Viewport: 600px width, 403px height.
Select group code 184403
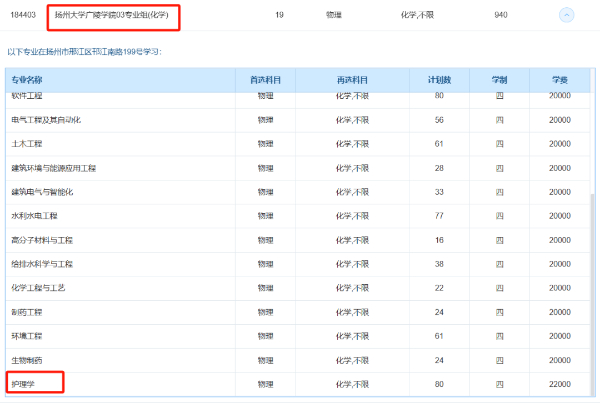(x=24, y=15)
